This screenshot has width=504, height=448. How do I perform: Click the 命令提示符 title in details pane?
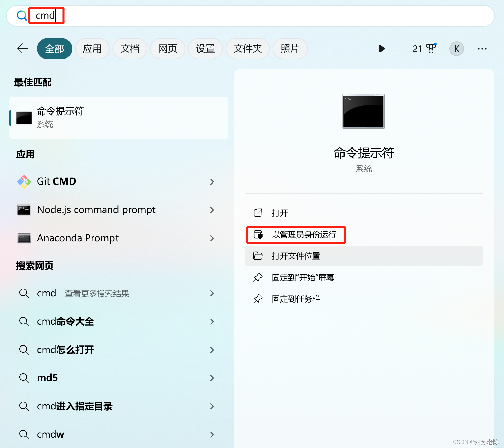[x=364, y=153]
